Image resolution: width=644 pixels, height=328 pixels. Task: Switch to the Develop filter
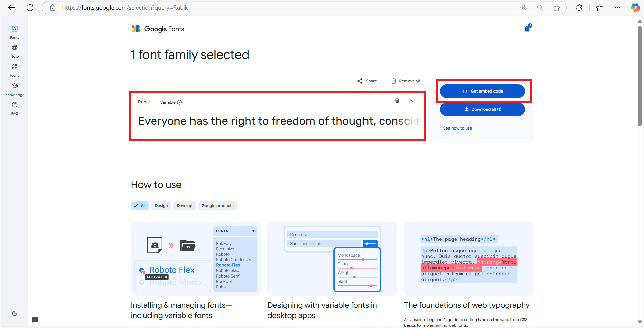(x=184, y=206)
